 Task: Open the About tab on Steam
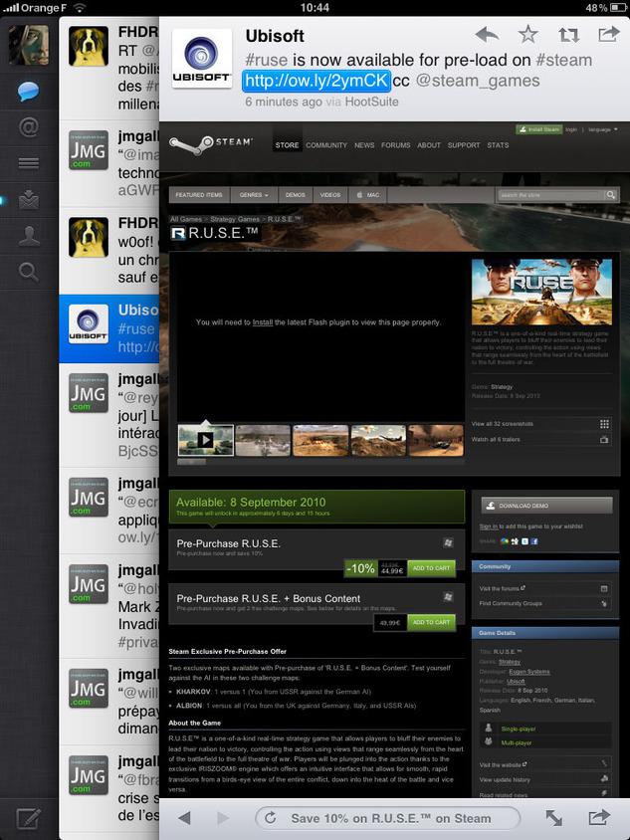click(429, 145)
